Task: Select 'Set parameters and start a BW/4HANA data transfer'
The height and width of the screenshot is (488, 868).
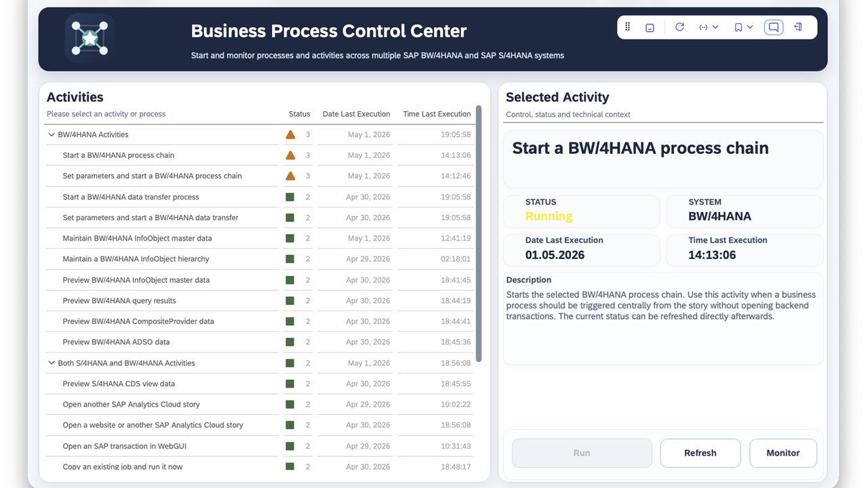Action: point(151,218)
